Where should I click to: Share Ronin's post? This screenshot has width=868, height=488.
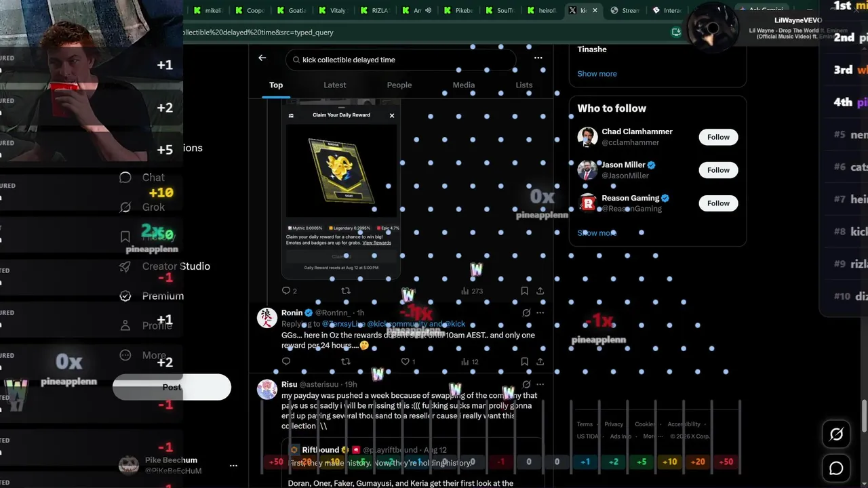click(540, 362)
